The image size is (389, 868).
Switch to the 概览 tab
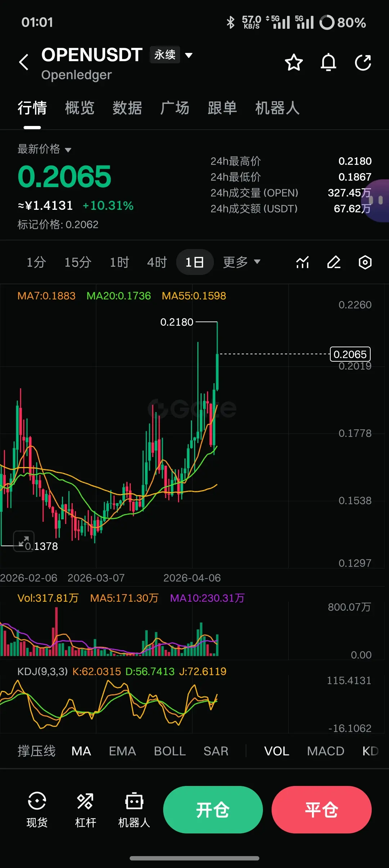tap(80, 108)
